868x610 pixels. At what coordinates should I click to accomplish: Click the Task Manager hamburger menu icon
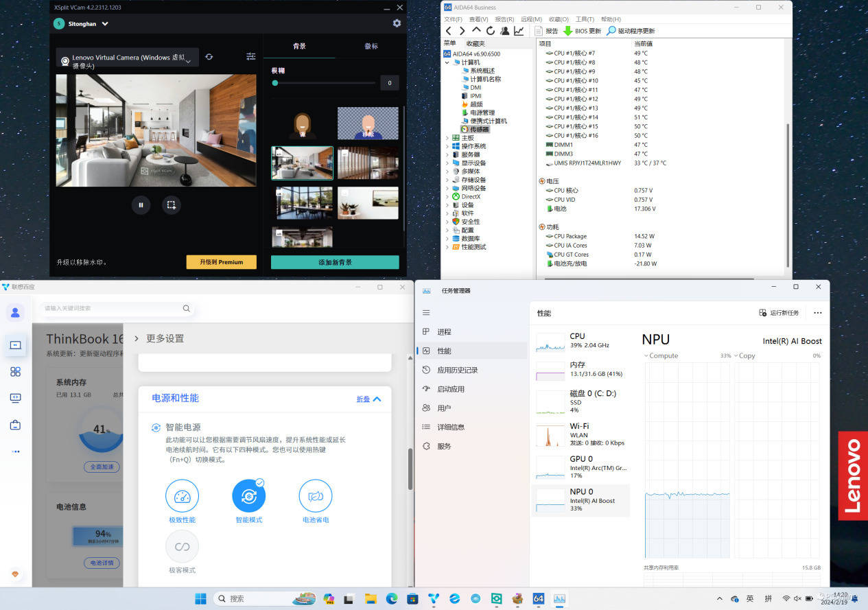point(426,313)
